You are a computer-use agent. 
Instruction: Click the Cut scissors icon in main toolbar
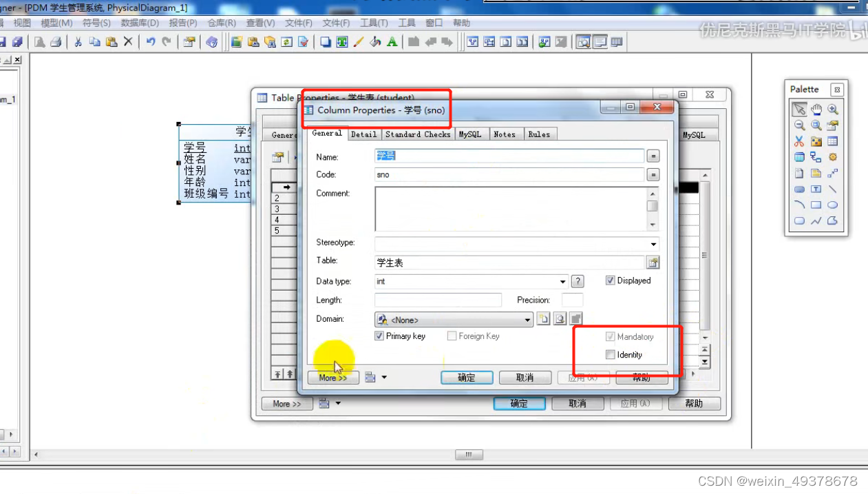(78, 42)
